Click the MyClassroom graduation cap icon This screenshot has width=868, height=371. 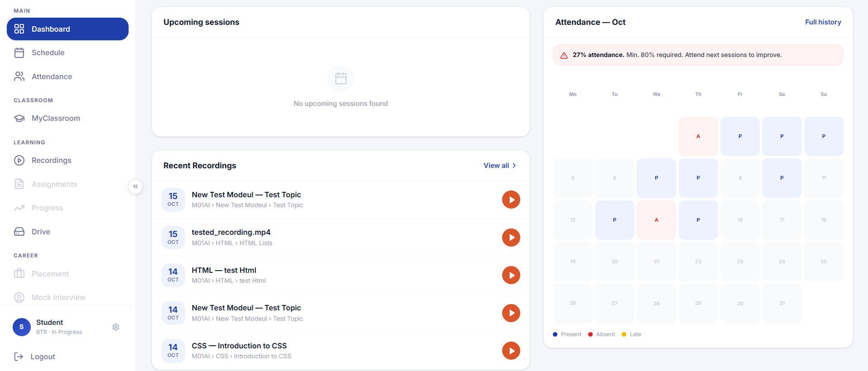click(19, 119)
